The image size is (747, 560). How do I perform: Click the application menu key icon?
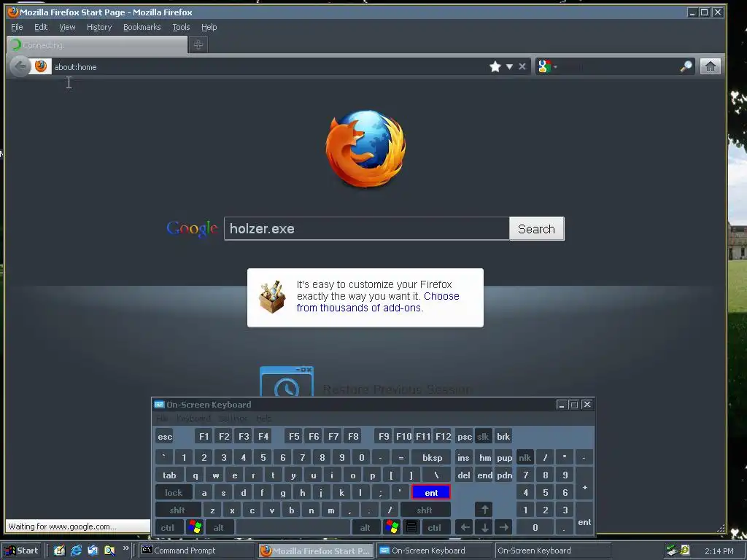(411, 527)
